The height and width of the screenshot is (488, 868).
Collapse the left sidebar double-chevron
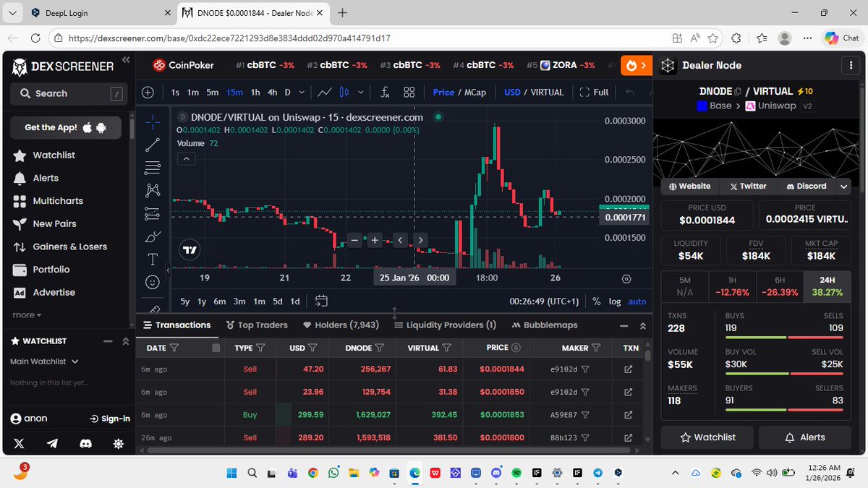point(126,60)
